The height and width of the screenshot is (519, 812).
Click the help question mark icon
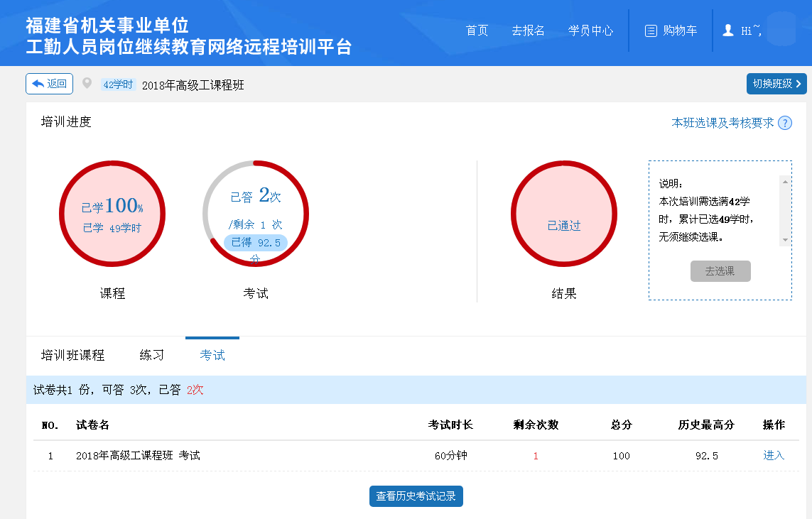(785, 123)
